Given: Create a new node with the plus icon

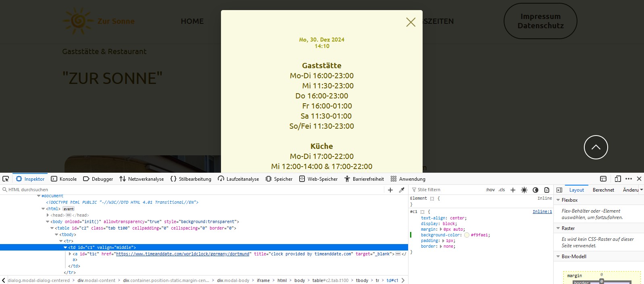Looking at the screenshot, I should (x=390, y=190).
